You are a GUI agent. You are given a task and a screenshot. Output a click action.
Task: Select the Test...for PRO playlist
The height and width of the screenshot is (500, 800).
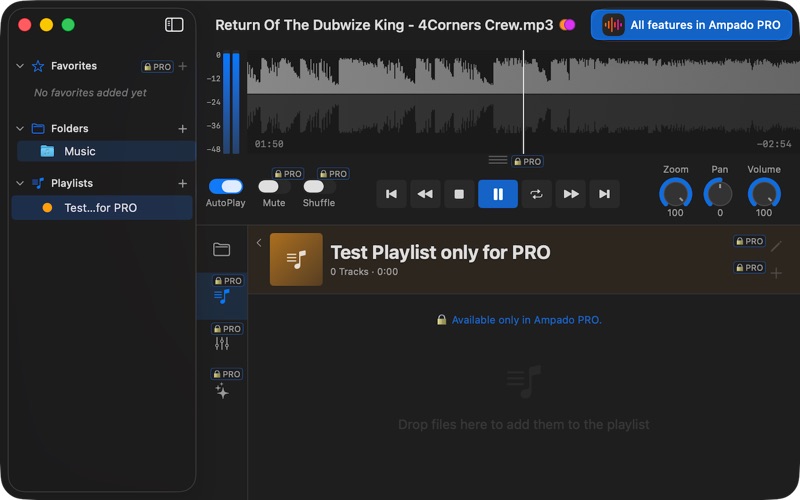(x=102, y=208)
